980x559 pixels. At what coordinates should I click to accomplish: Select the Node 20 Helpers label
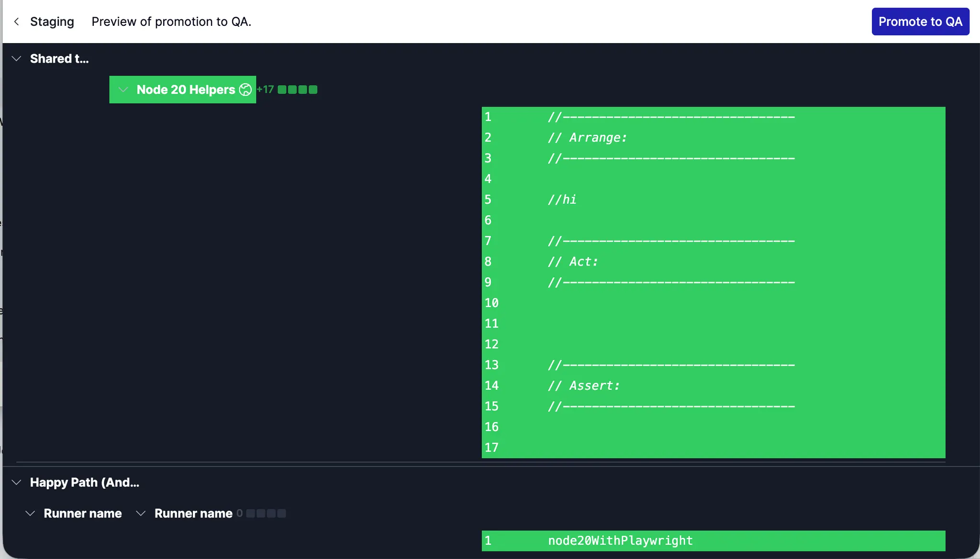[x=186, y=89]
